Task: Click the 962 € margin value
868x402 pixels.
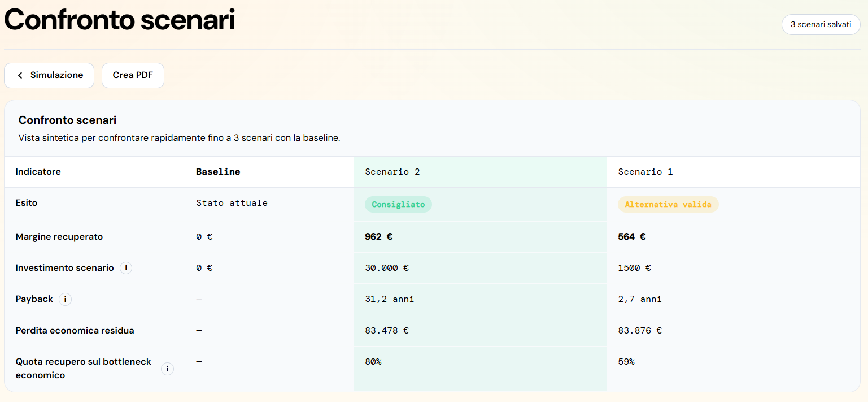Action: [x=378, y=237]
